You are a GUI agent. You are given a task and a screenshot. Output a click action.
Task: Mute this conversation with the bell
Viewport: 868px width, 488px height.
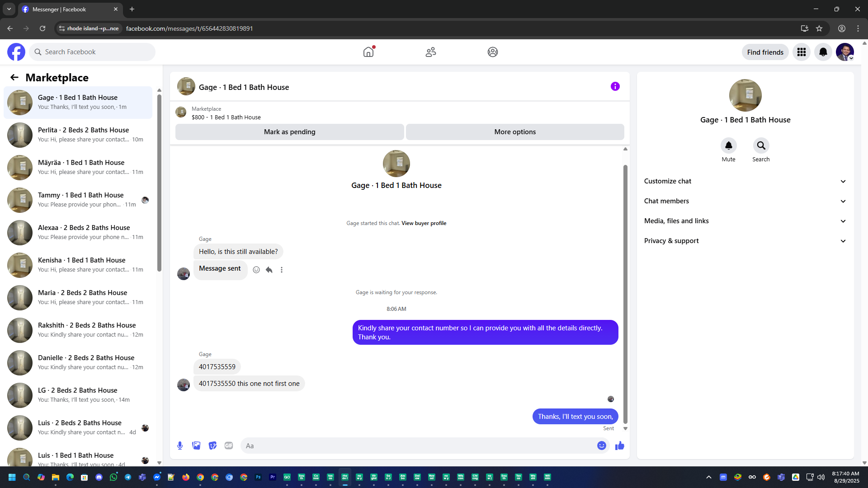[x=728, y=145]
